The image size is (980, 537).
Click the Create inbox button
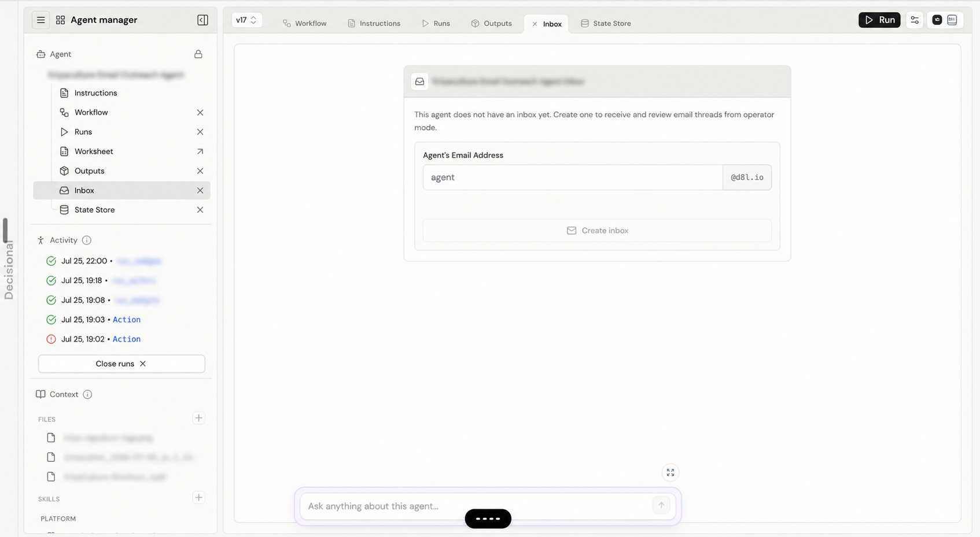(597, 231)
